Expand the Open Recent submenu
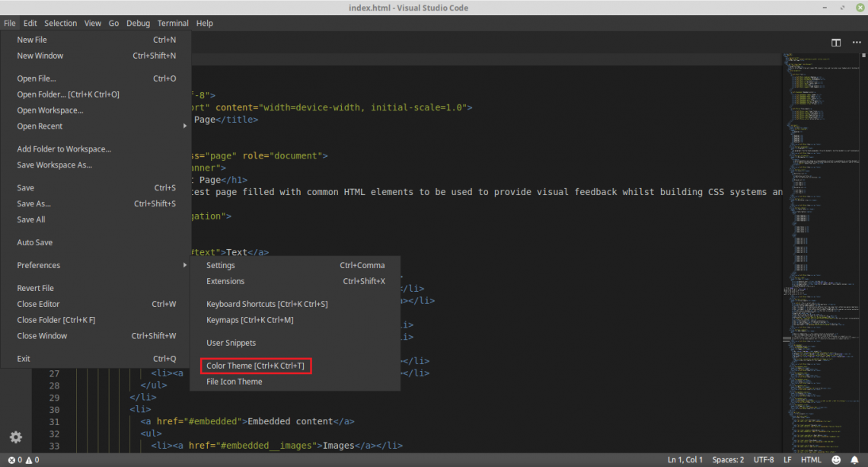This screenshot has width=868, height=467. point(40,126)
